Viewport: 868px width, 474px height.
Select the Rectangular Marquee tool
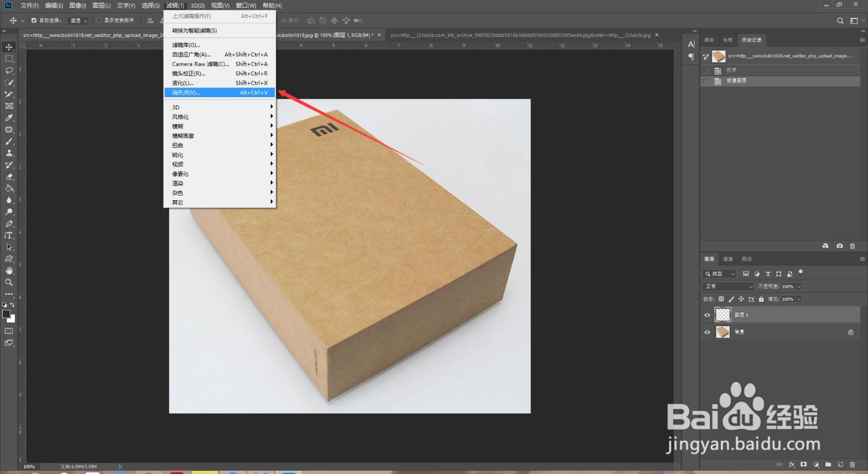(x=9, y=59)
